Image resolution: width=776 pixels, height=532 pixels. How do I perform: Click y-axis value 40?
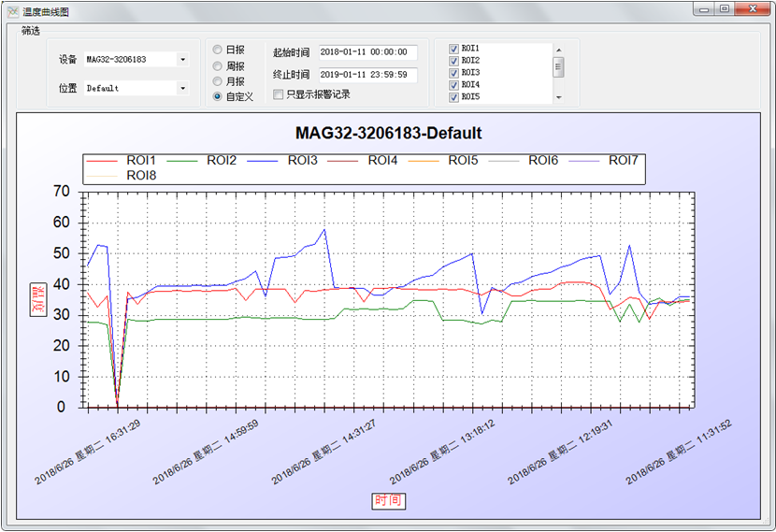pos(62,284)
